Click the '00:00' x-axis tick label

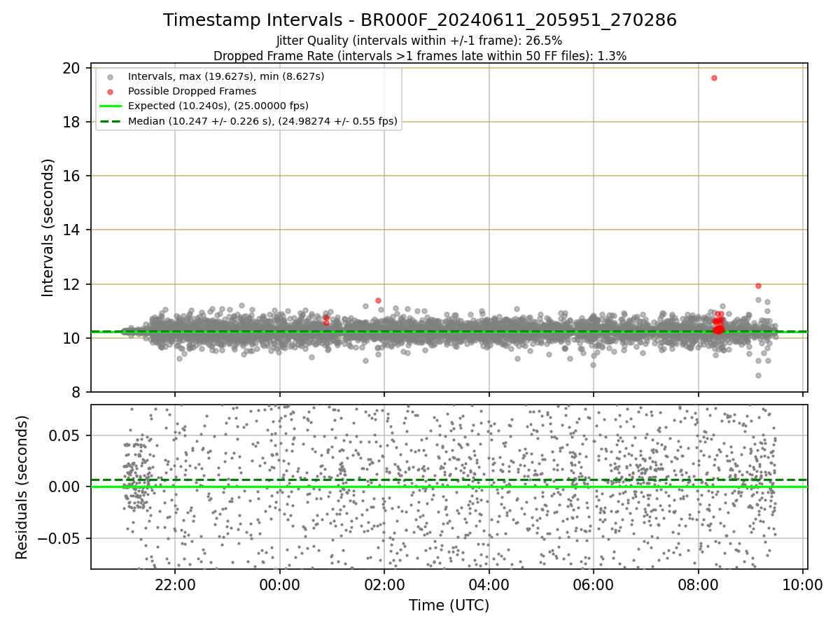[x=280, y=585]
